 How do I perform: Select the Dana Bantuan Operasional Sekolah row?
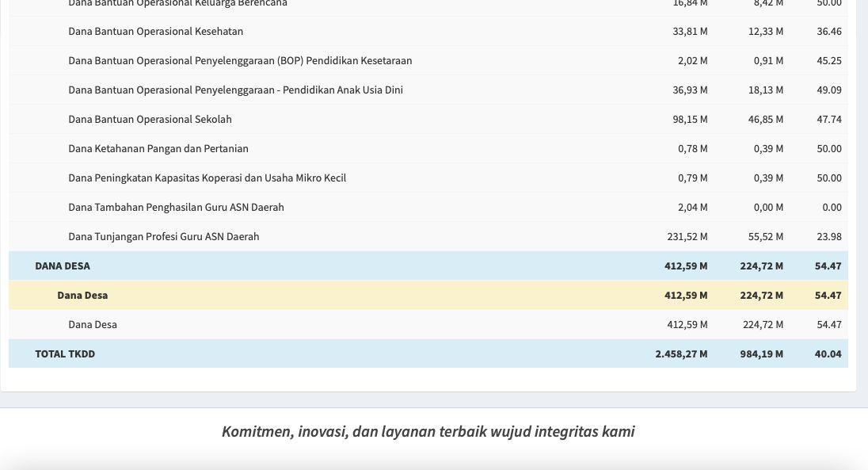pyautogui.click(x=150, y=120)
